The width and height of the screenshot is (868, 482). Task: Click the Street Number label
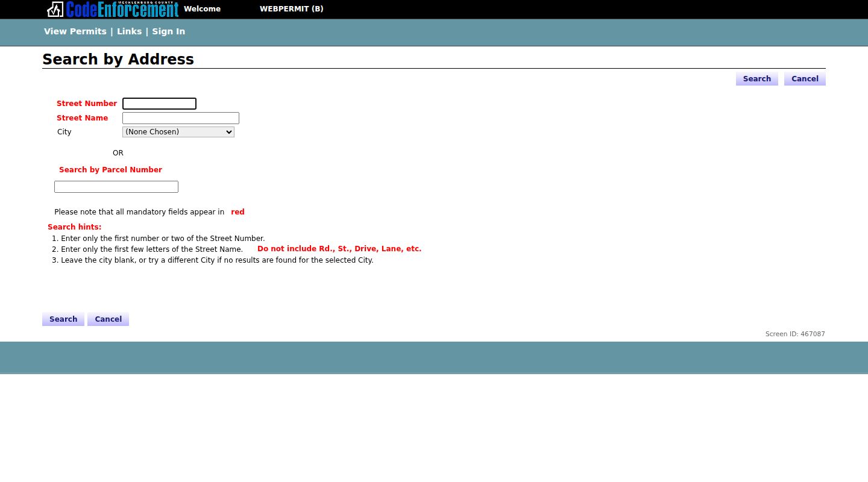[87, 104]
